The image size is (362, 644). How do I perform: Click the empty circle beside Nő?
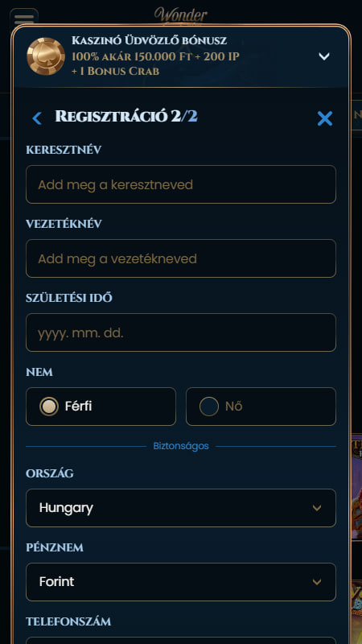[x=209, y=407]
